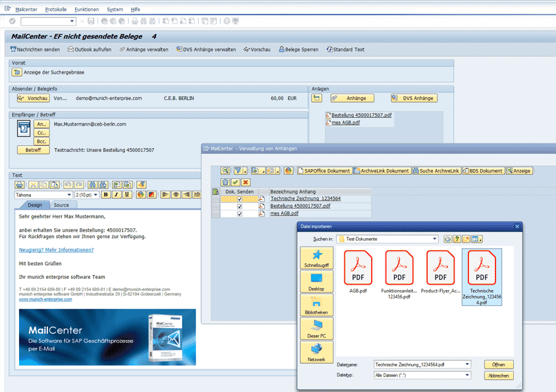
Task: Open the Tahoma font dropdown
Action: coord(70,195)
